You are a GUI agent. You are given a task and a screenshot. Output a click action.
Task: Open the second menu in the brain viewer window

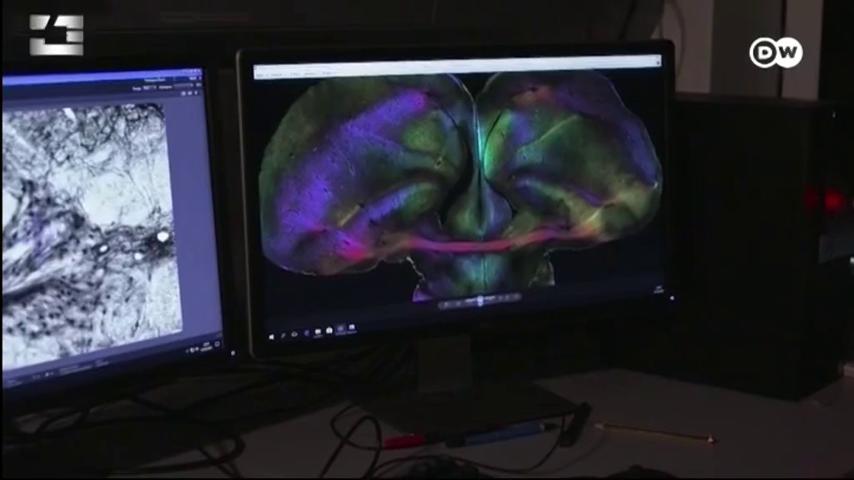[x=276, y=74]
